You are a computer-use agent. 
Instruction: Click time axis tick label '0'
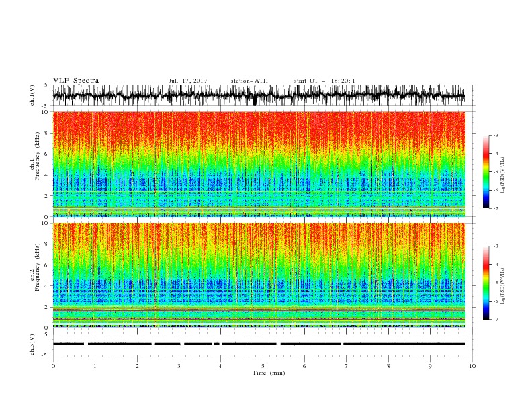(x=53, y=366)
